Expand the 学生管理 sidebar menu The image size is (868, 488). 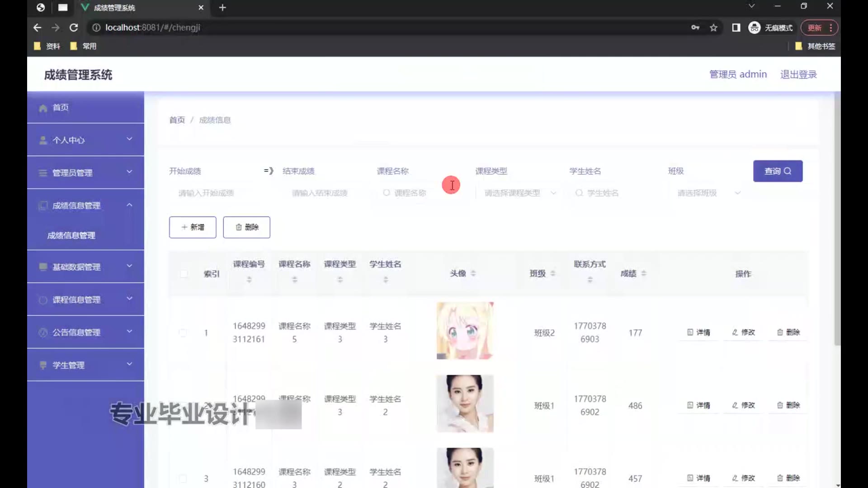click(x=85, y=365)
